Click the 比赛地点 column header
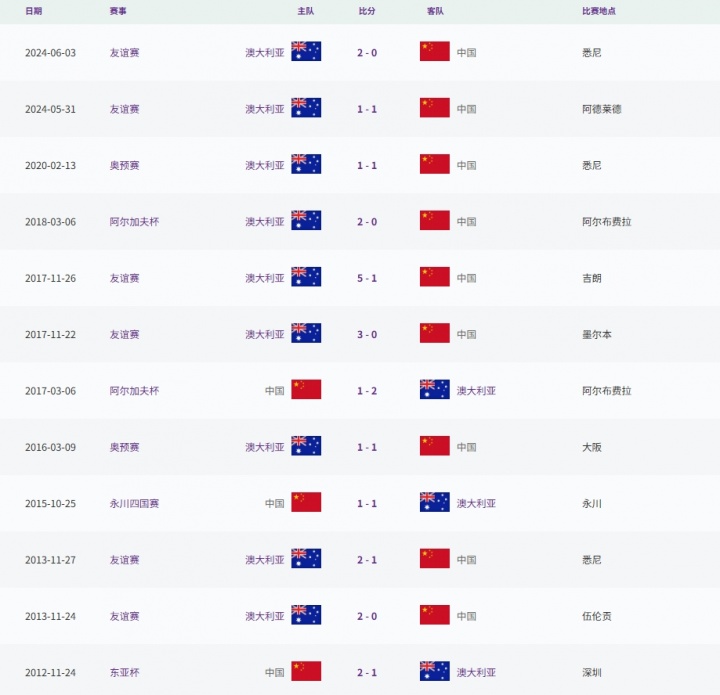The width and height of the screenshot is (720, 695). [599, 11]
